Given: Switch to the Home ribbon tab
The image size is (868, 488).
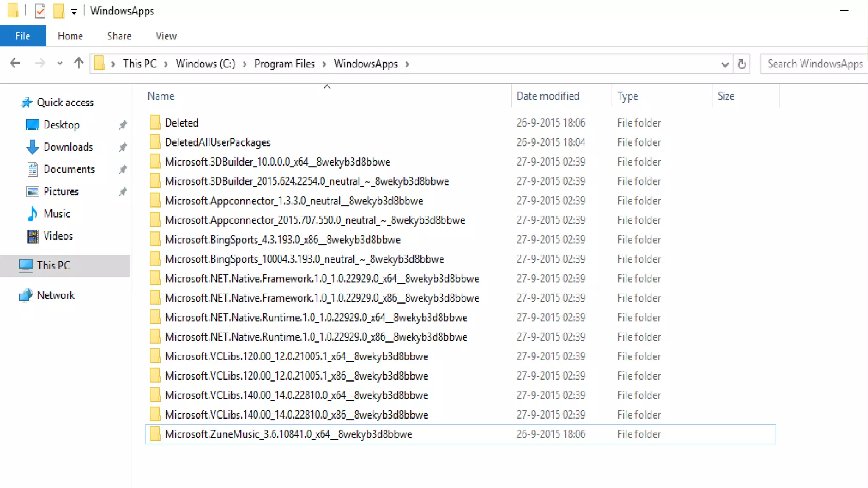Looking at the screenshot, I should pos(70,36).
